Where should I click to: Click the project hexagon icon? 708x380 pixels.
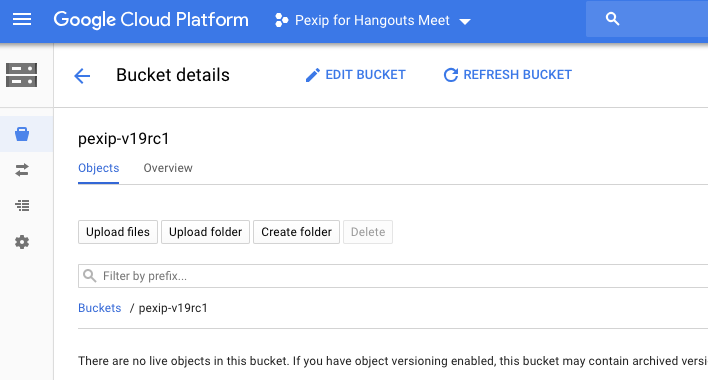281,20
